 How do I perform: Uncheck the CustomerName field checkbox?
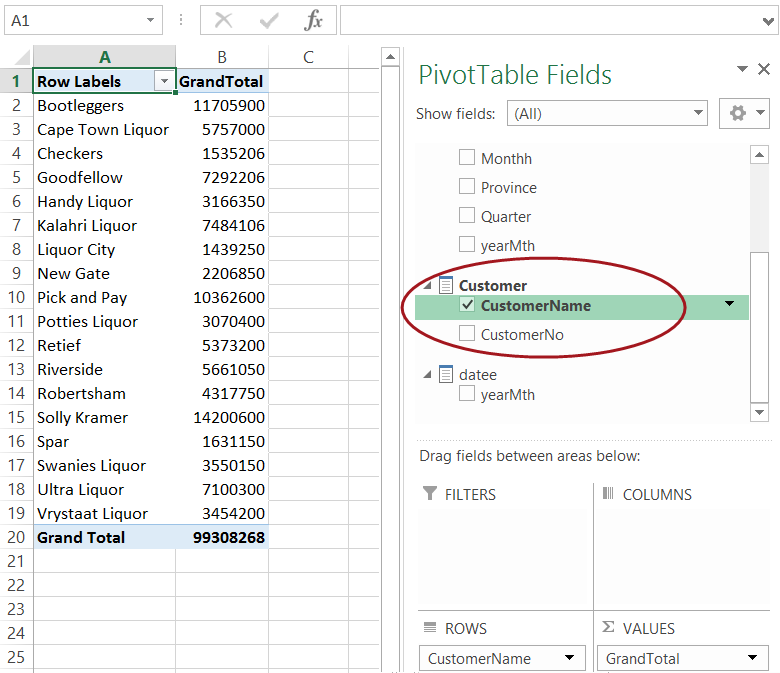(467, 305)
